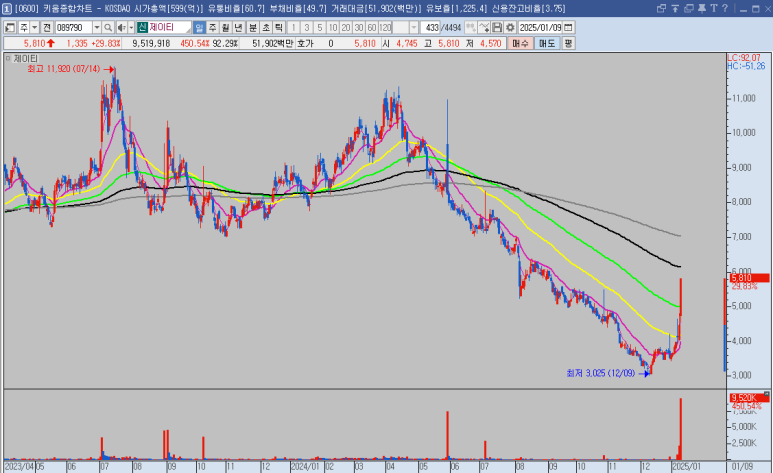Select the tick 틱 chart period
The image size is (773, 473).
click(279, 28)
